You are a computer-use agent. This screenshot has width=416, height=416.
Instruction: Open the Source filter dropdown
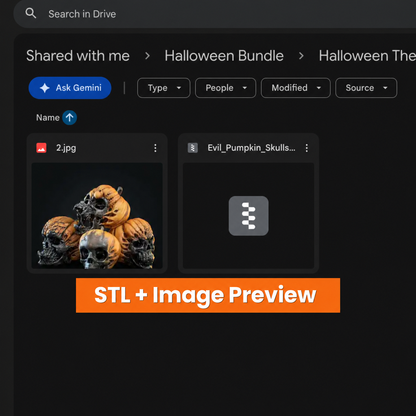[x=366, y=88]
